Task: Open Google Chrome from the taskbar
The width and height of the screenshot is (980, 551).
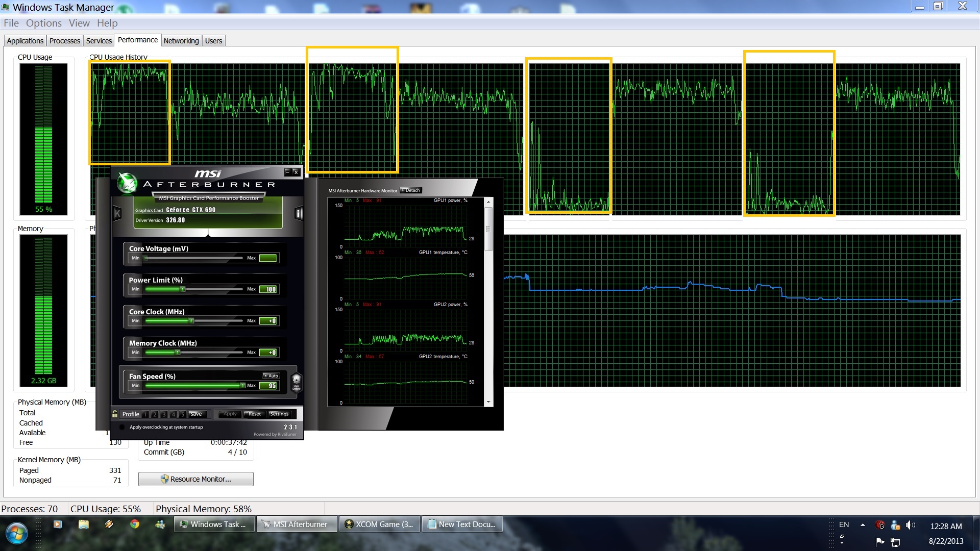Action: point(135,524)
